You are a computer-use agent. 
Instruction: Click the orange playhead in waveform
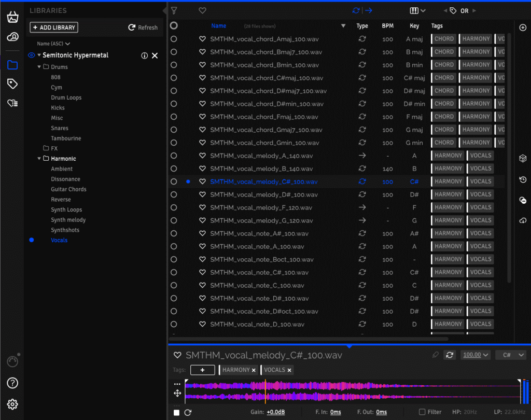[x=265, y=390]
